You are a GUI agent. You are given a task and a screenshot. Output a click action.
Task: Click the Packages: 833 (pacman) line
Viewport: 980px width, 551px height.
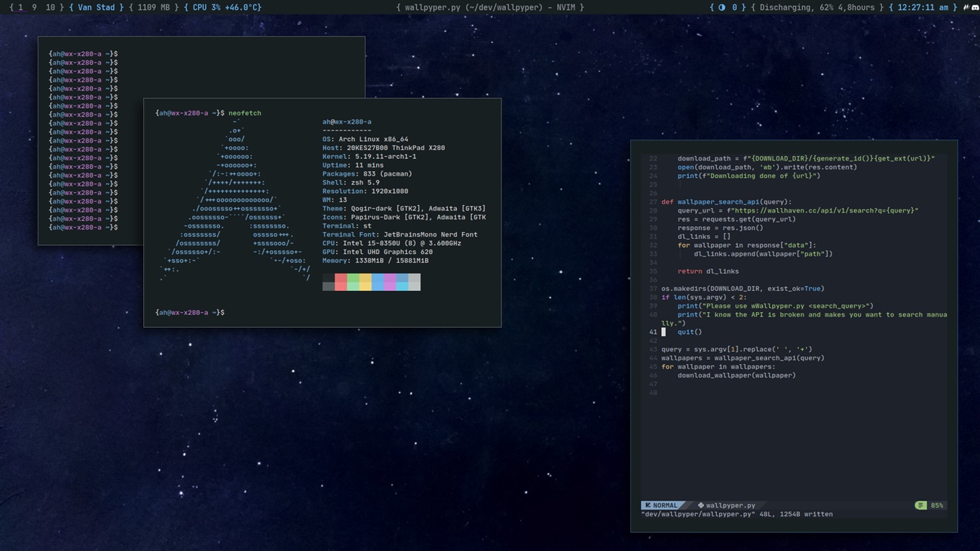[x=367, y=174]
